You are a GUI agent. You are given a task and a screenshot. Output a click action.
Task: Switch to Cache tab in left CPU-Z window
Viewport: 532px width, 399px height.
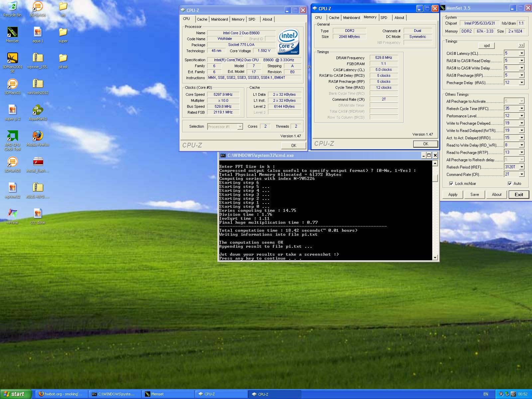(202, 19)
